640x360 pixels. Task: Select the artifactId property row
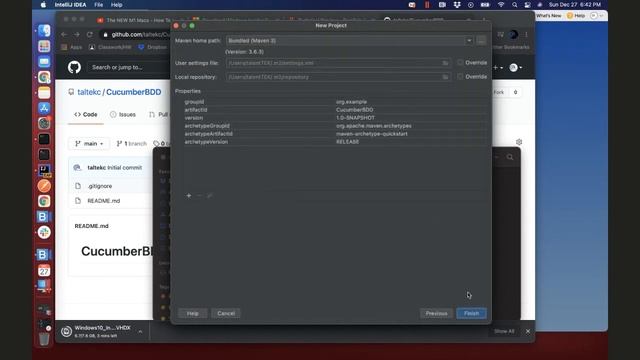click(335, 110)
